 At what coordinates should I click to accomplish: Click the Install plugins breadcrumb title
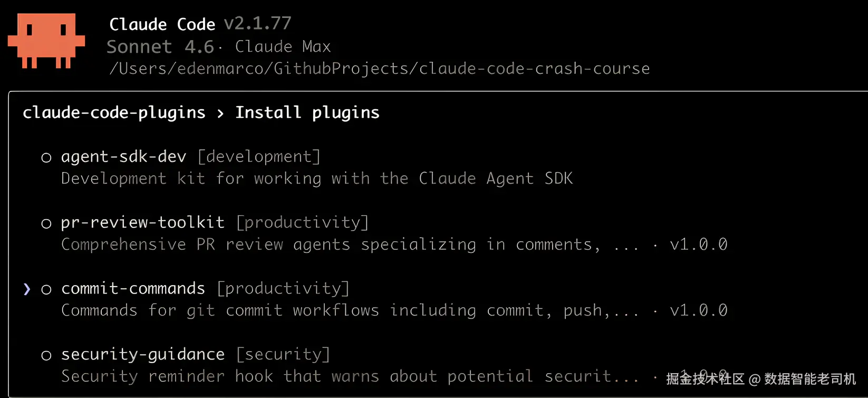pos(307,113)
